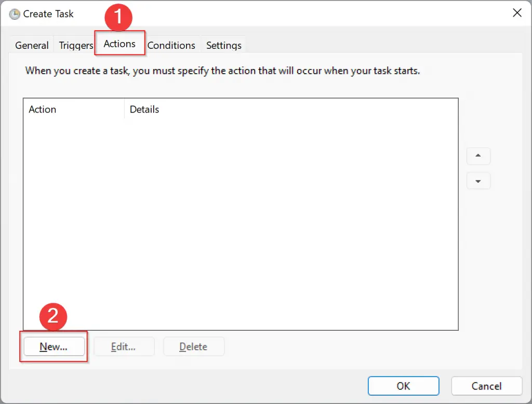Sort by the Action column header

tap(43, 109)
